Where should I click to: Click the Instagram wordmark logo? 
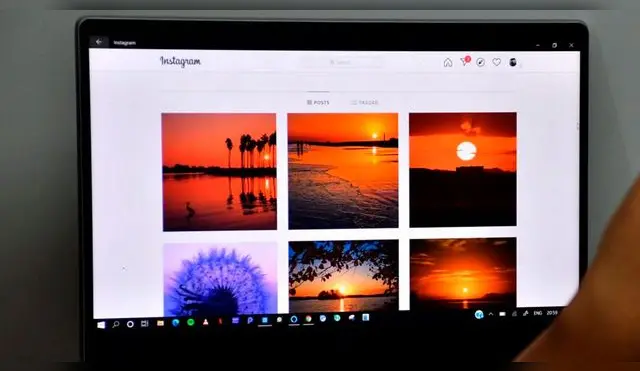click(180, 61)
